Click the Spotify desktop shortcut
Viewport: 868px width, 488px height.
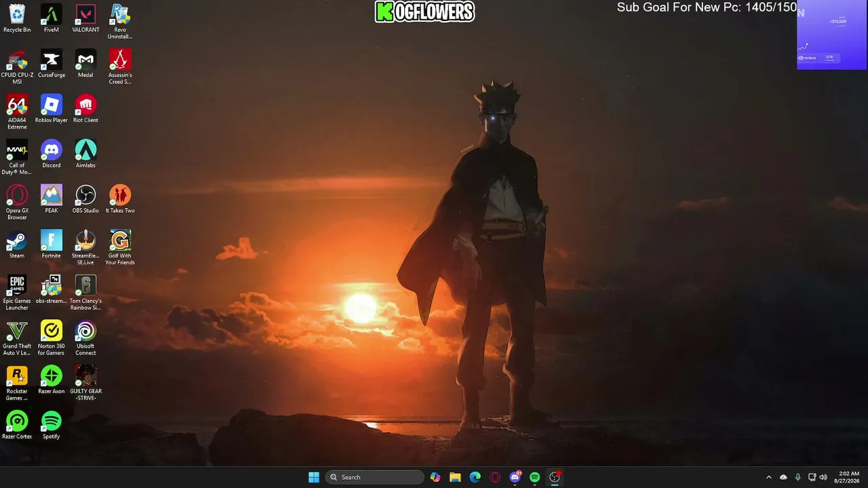(x=52, y=426)
